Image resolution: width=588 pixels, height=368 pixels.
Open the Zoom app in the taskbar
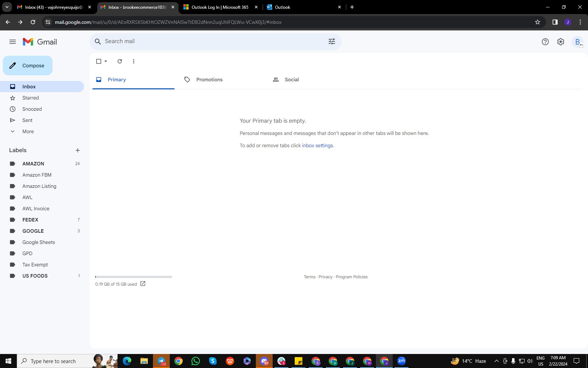[x=401, y=361]
